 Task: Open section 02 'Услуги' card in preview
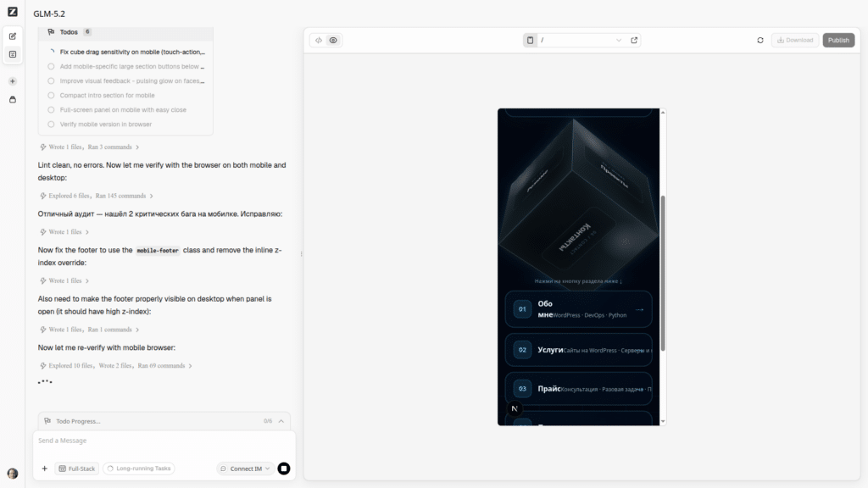pyautogui.click(x=578, y=350)
